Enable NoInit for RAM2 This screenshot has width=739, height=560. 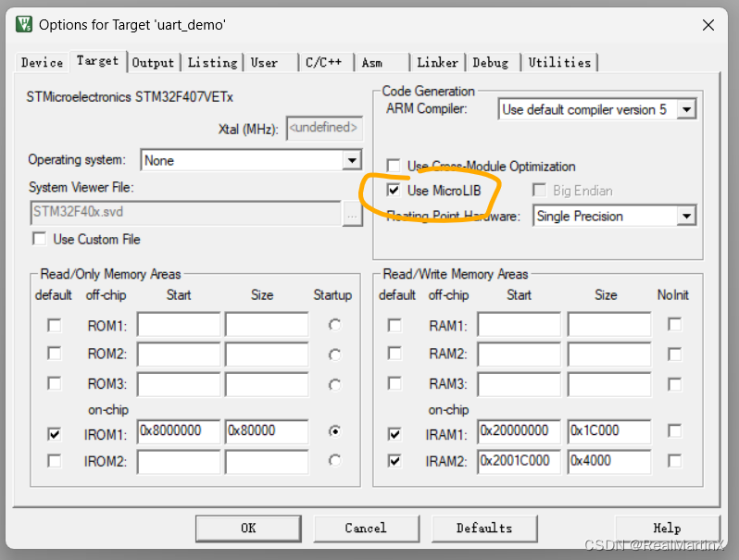(674, 355)
